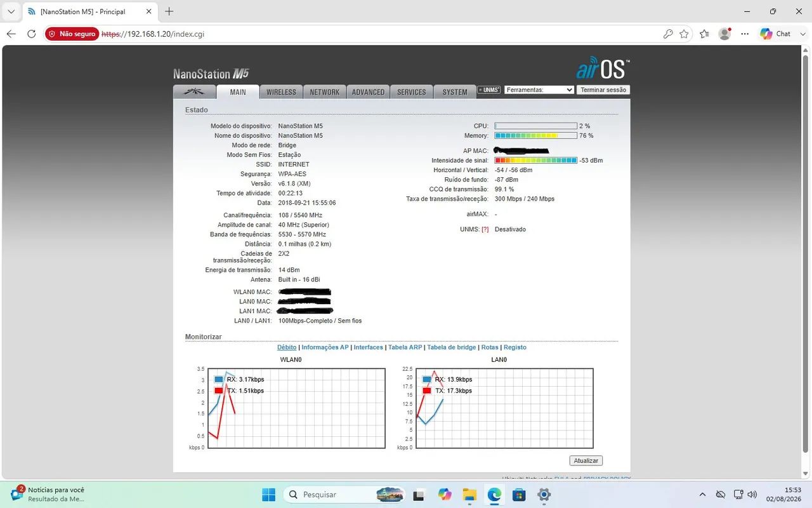Open the WIRELESS tab
The width and height of the screenshot is (812, 508).
[281, 91]
